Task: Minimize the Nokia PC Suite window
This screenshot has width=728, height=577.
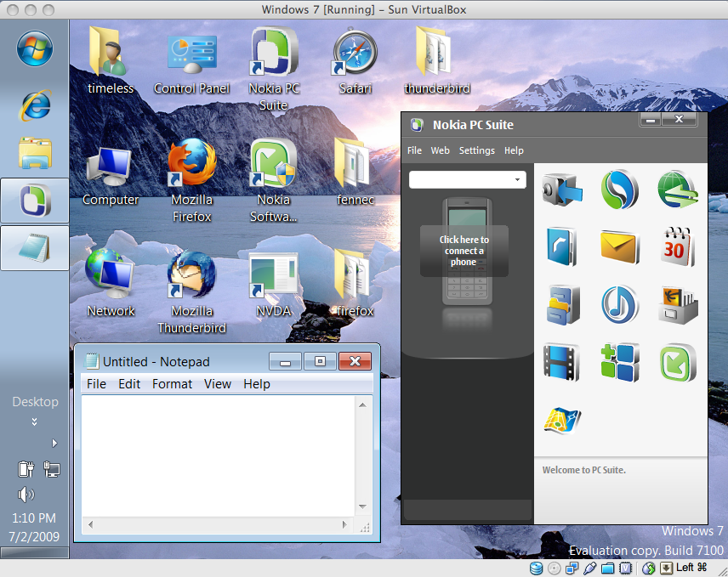Action: 651,120
